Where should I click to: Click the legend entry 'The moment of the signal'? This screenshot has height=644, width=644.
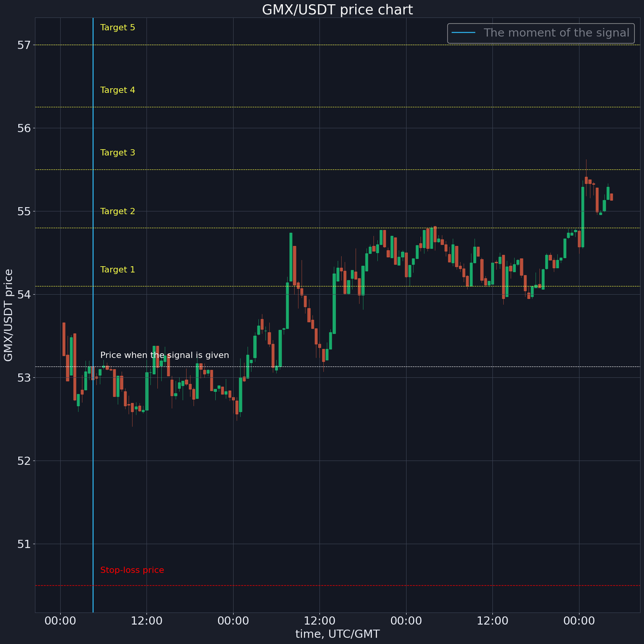click(557, 33)
